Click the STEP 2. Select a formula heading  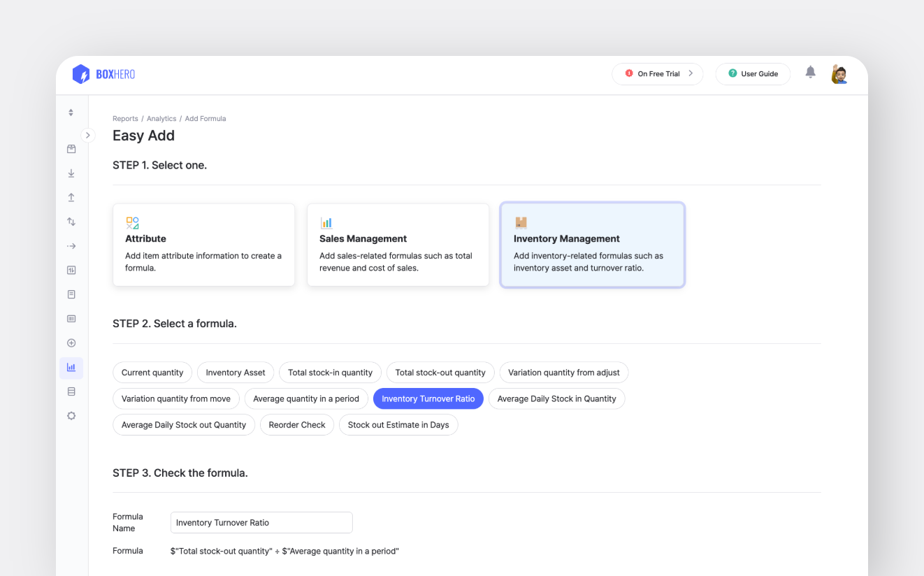pyautogui.click(x=175, y=324)
